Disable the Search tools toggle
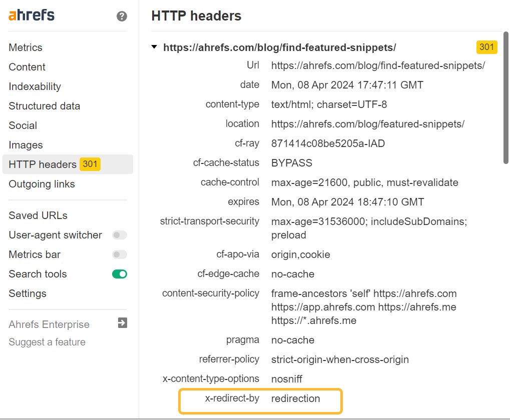The image size is (510, 420). click(119, 274)
